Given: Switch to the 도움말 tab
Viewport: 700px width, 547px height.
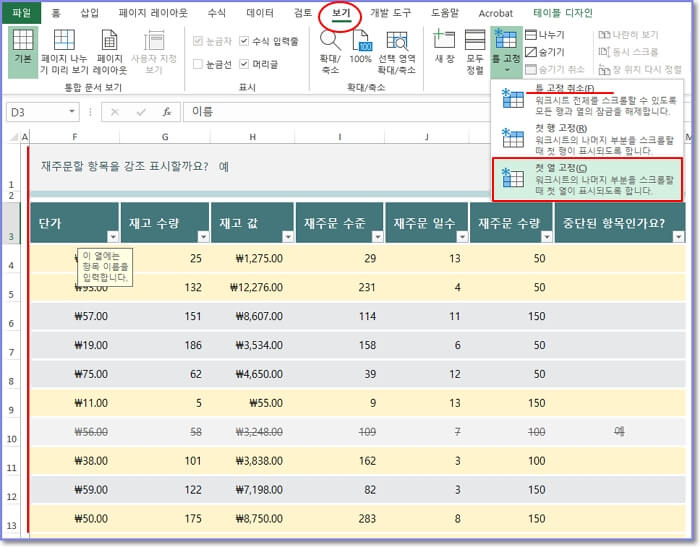Looking at the screenshot, I should click(x=445, y=13).
